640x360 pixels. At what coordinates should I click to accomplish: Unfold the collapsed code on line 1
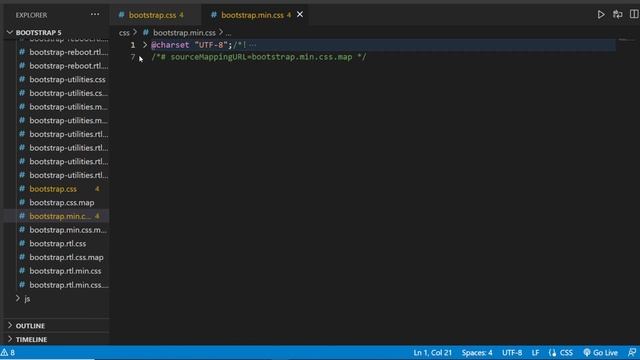[144, 45]
